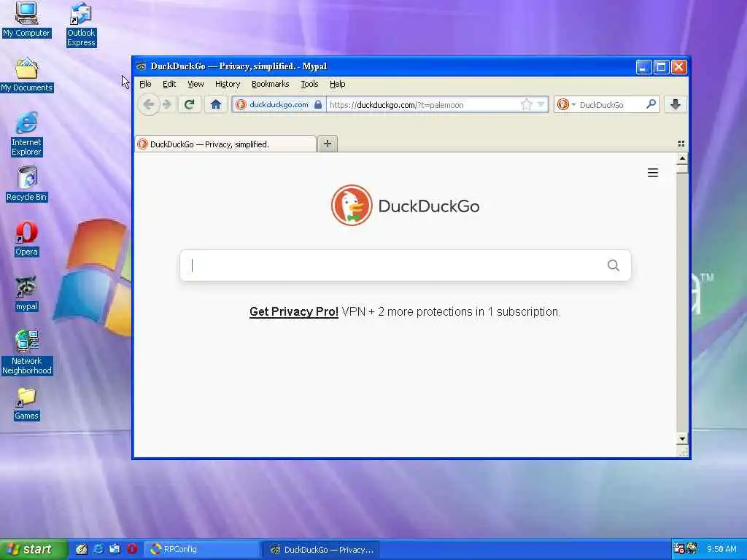Select the DuckDuckGo — Privacy, simplified tab
This screenshot has height=560, width=747.
pyautogui.click(x=225, y=144)
